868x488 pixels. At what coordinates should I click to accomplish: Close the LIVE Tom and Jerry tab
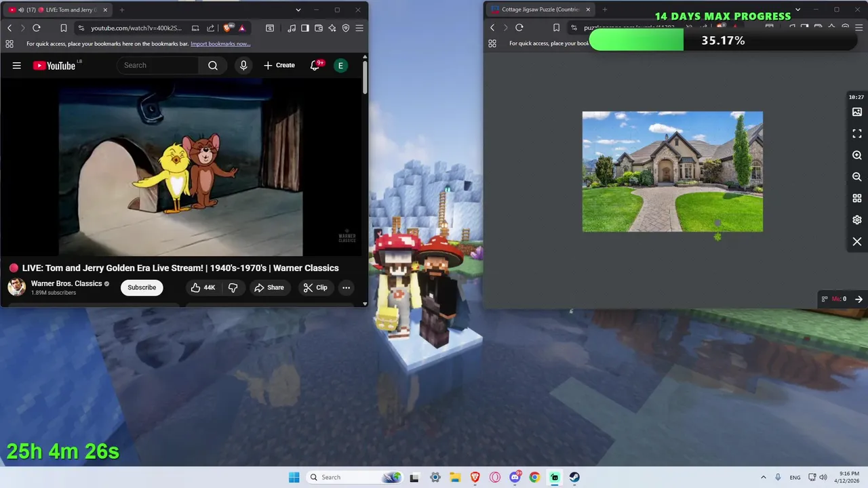[105, 10]
